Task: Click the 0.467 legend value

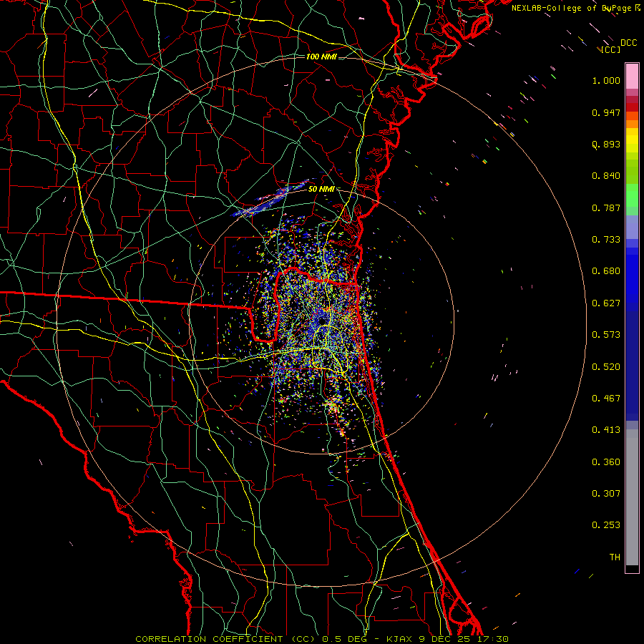Action: coord(606,399)
